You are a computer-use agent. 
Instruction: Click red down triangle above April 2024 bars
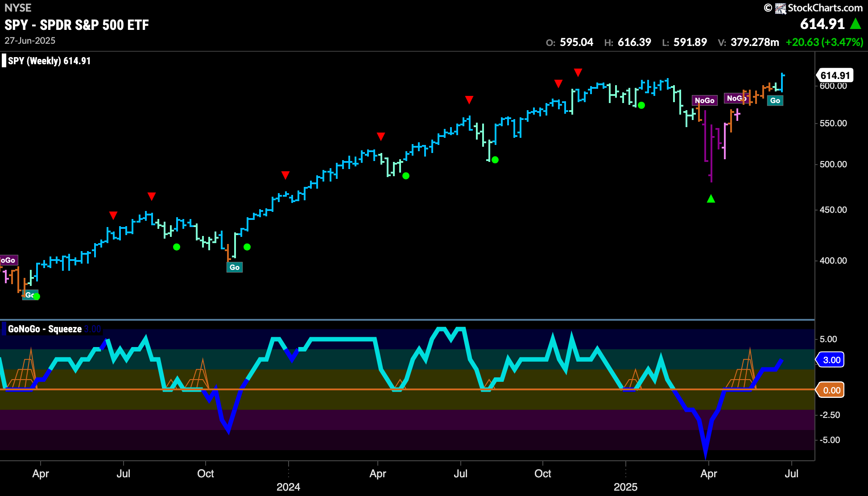tap(380, 136)
